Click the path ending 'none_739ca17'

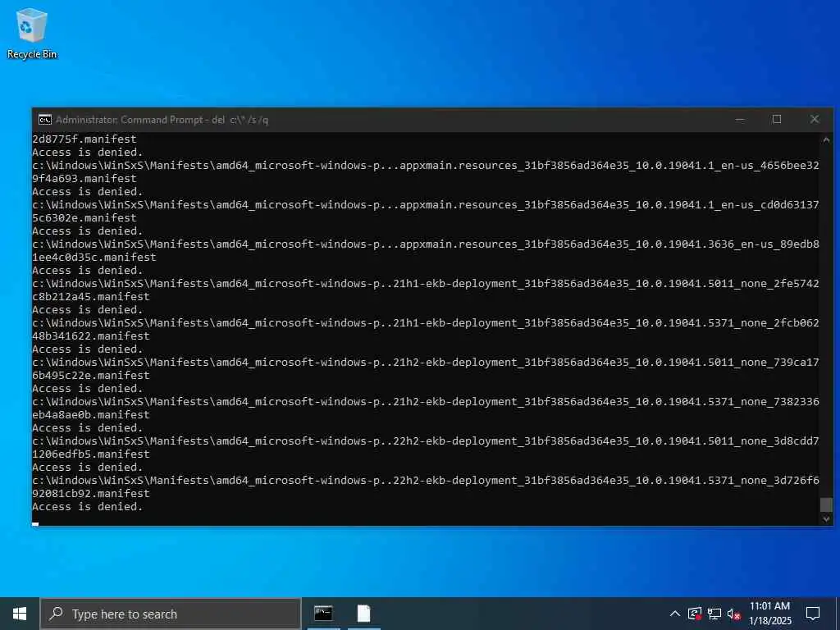(x=426, y=362)
